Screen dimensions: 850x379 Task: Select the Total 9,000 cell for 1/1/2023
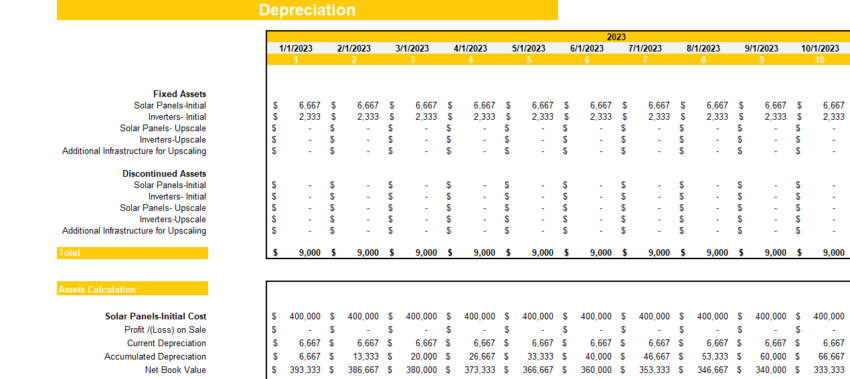310,253
